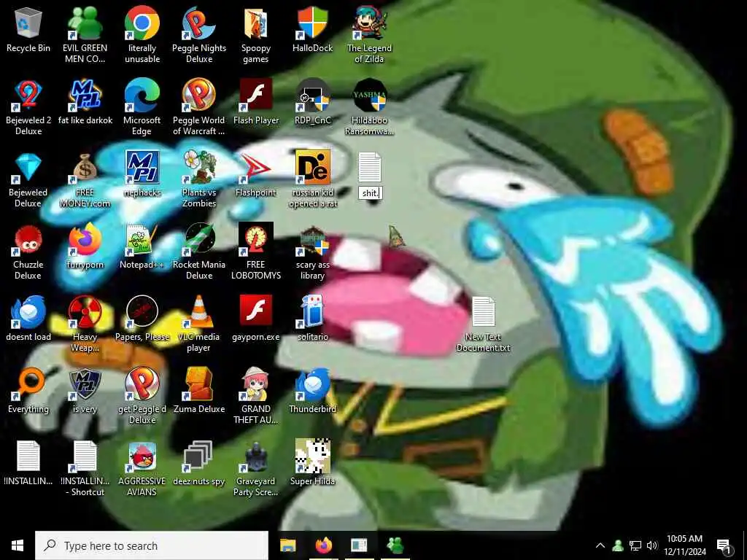Select the solitario desktop icon
The height and width of the screenshot is (560, 747).
tap(312, 312)
